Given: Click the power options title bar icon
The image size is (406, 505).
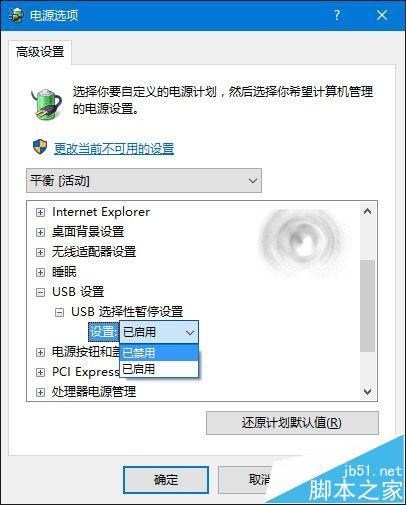Looking at the screenshot, I should 16,15.
